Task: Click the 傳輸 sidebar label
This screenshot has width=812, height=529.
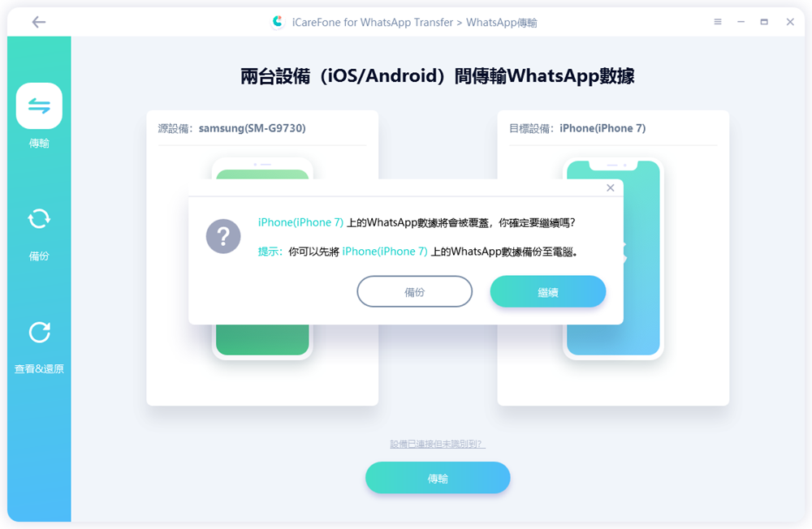Action: tap(39, 144)
